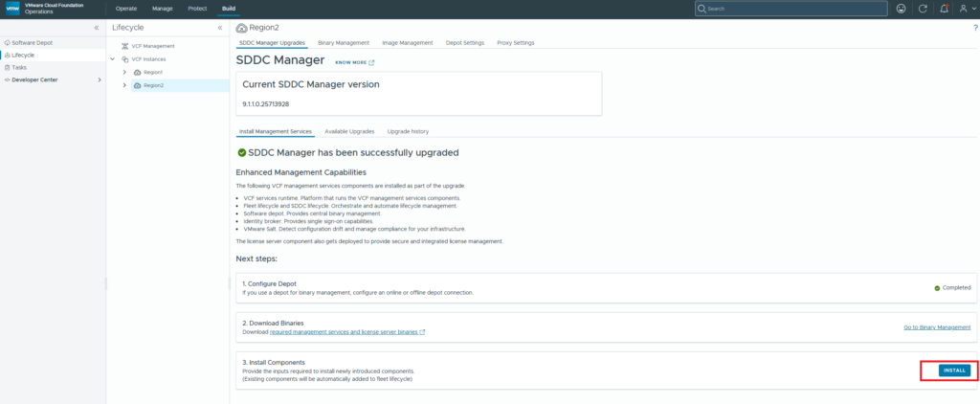Select Install Management Services tab
980x404 pixels.
tap(276, 131)
